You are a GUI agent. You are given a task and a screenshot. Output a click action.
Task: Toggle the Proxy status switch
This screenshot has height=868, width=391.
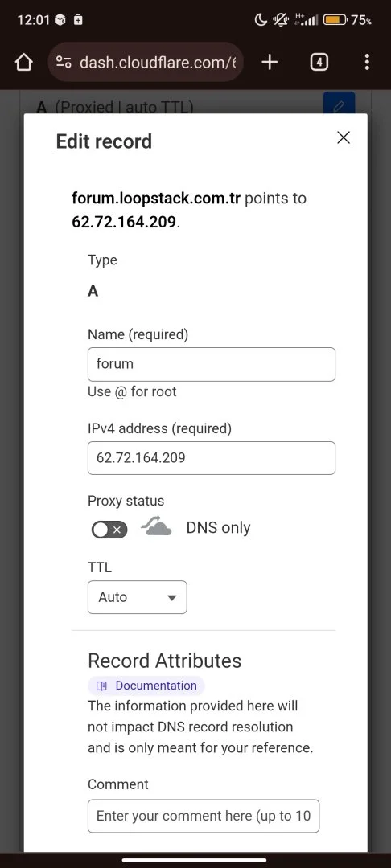click(109, 530)
